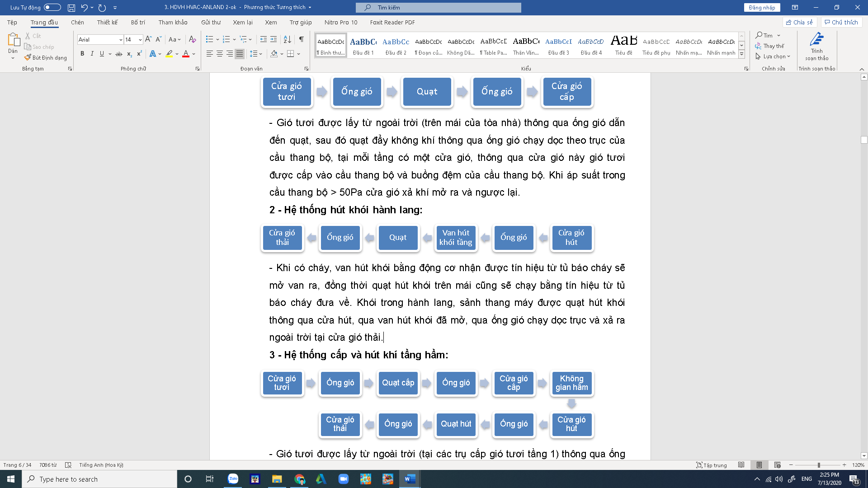868x488 pixels.
Task: Open the Arial font name dropdown
Action: [x=121, y=40]
